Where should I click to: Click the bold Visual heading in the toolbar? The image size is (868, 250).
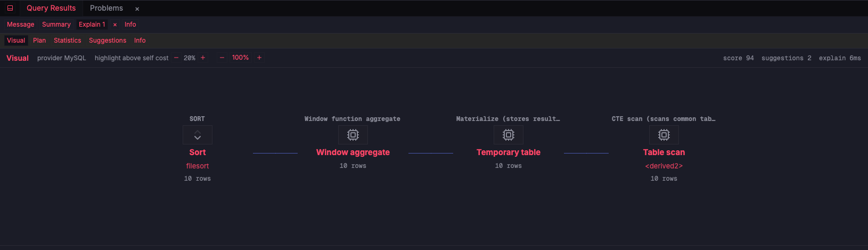(x=18, y=58)
